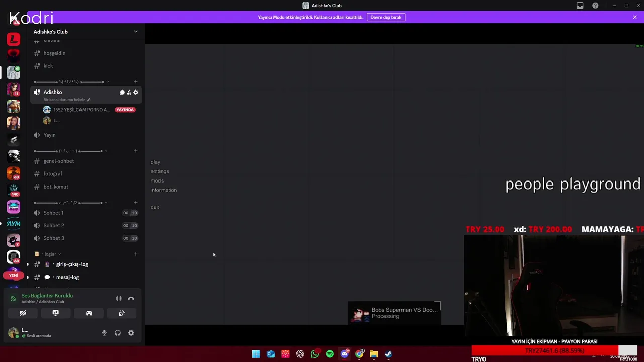The height and width of the screenshot is (362, 644).
Task: Add channel in category above genel-sohbet
Action: (x=136, y=151)
